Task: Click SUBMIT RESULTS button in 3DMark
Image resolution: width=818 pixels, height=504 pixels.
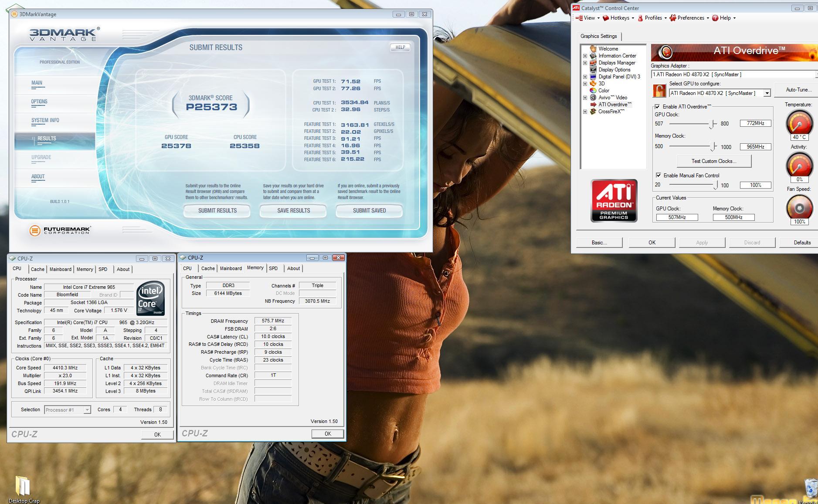Action: 217,210
